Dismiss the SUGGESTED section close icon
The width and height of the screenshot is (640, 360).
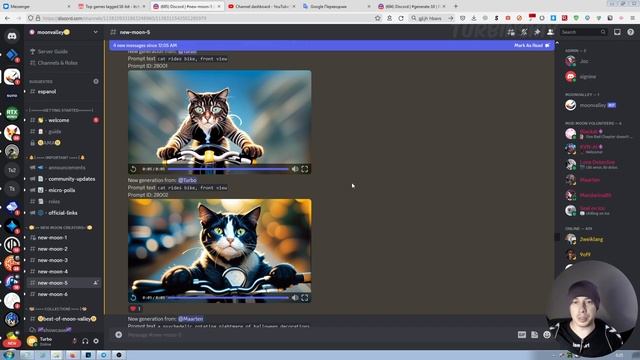click(96, 81)
